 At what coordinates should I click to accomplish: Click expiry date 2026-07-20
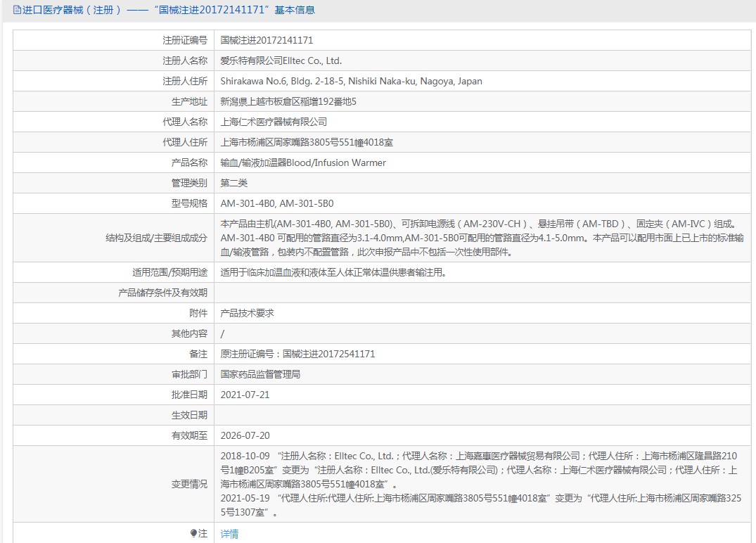[x=245, y=435]
